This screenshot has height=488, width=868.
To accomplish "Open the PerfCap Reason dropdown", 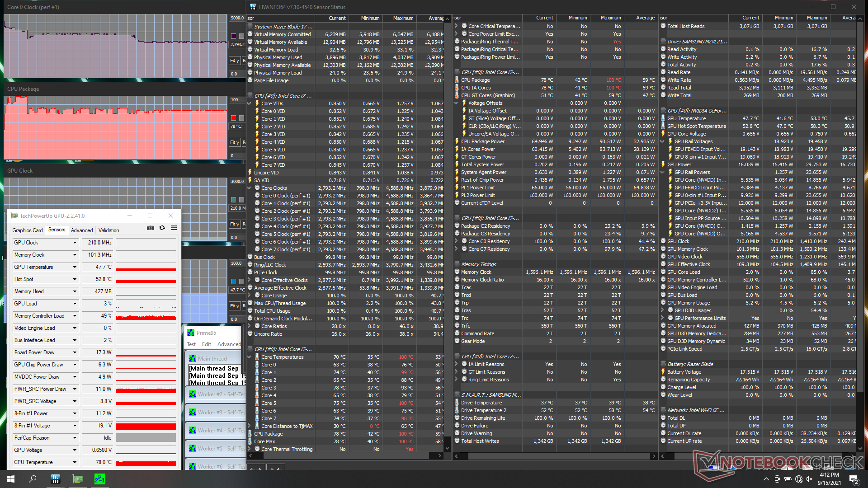I will tap(75, 438).
